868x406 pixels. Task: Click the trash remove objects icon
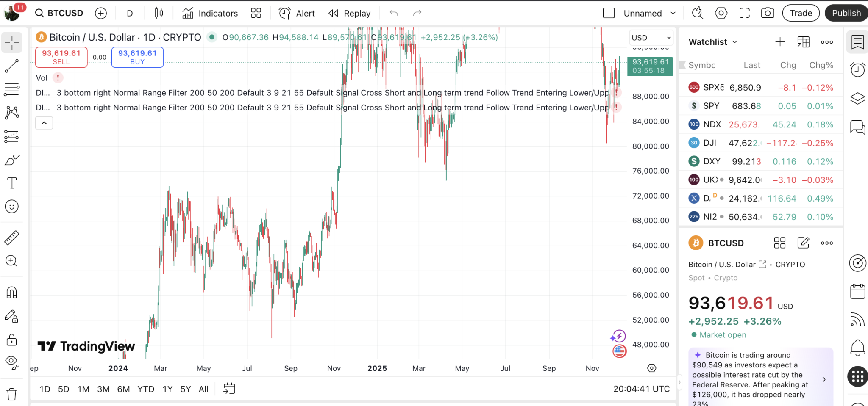12,394
